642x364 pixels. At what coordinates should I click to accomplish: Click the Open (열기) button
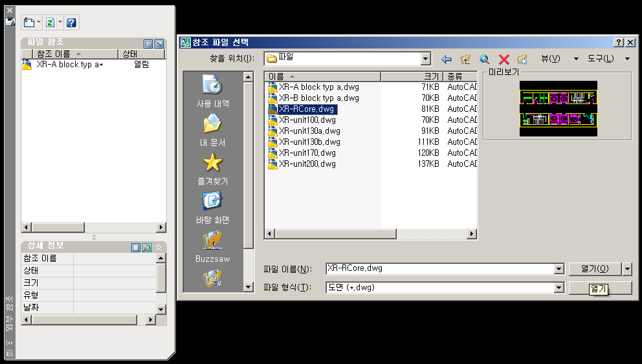(x=595, y=269)
